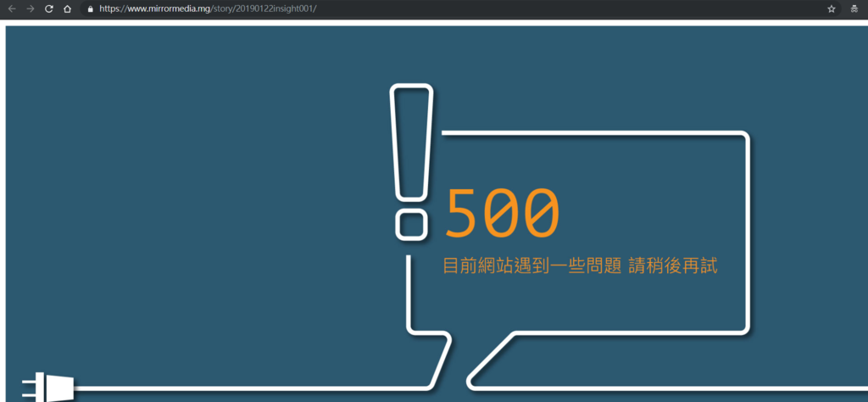
Task: Go back to the previous page
Action: point(12,8)
